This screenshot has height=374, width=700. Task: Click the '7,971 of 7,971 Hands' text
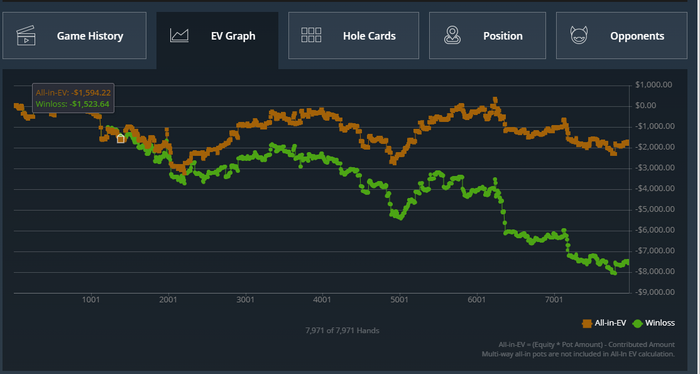[x=342, y=331]
